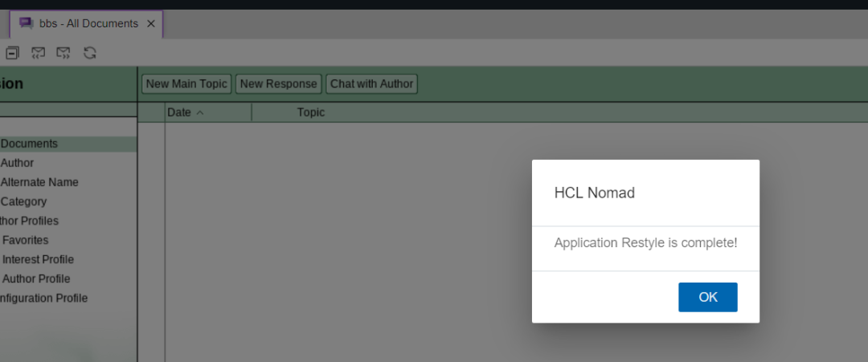The width and height of the screenshot is (868, 362).
Task: Click the 'HCL Nomad' dialog title
Action: tap(594, 193)
